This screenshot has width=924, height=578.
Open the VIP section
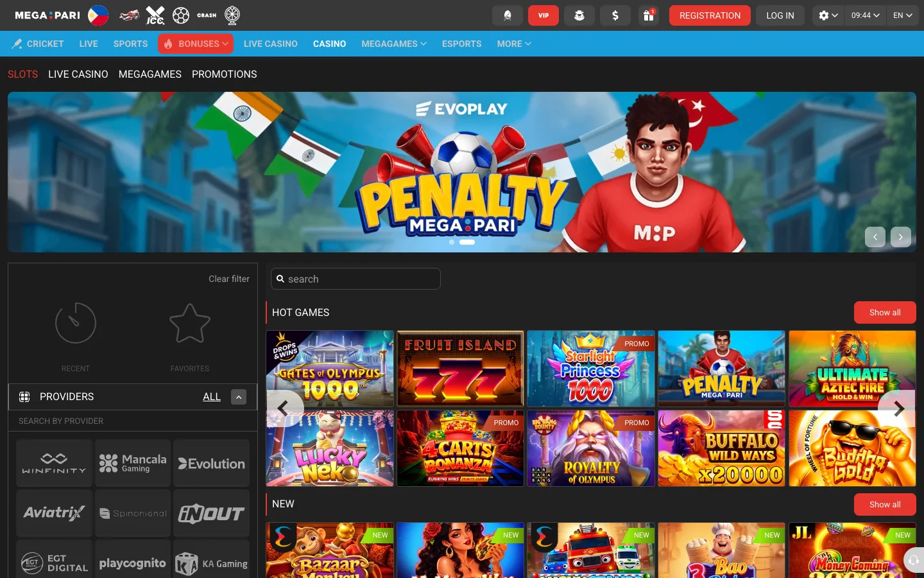543,15
